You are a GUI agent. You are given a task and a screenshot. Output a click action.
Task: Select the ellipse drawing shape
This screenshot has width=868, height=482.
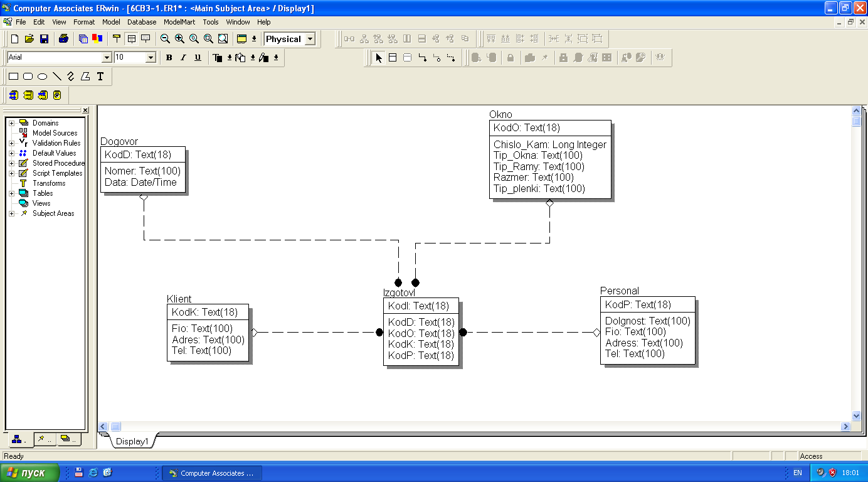coord(42,77)
